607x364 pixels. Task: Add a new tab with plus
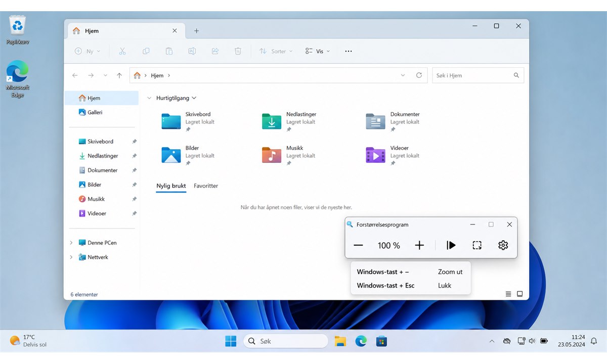tap(197, 31)
